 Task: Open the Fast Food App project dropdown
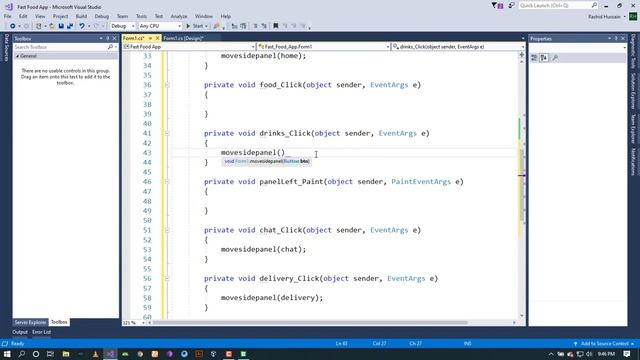pyautogui.click(x=189, y=47)
